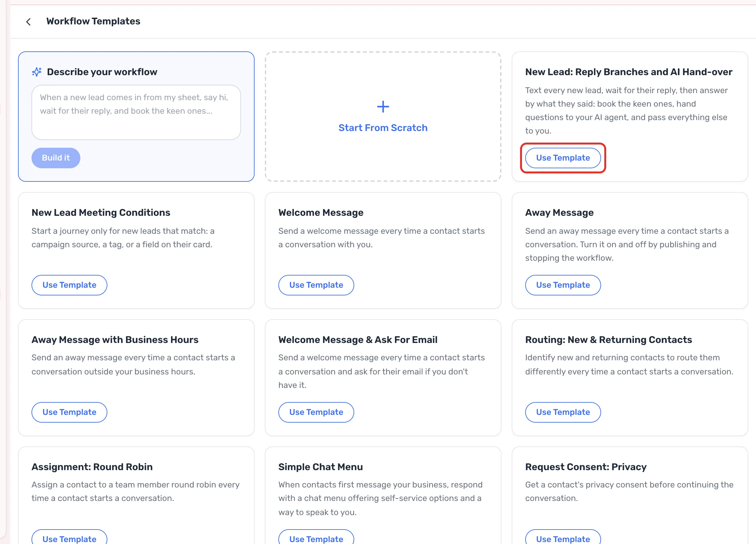This screenshot has height=544, width=756.
Task: Click the Routing: New & Returning Contacts title
Action: [609, 339]
